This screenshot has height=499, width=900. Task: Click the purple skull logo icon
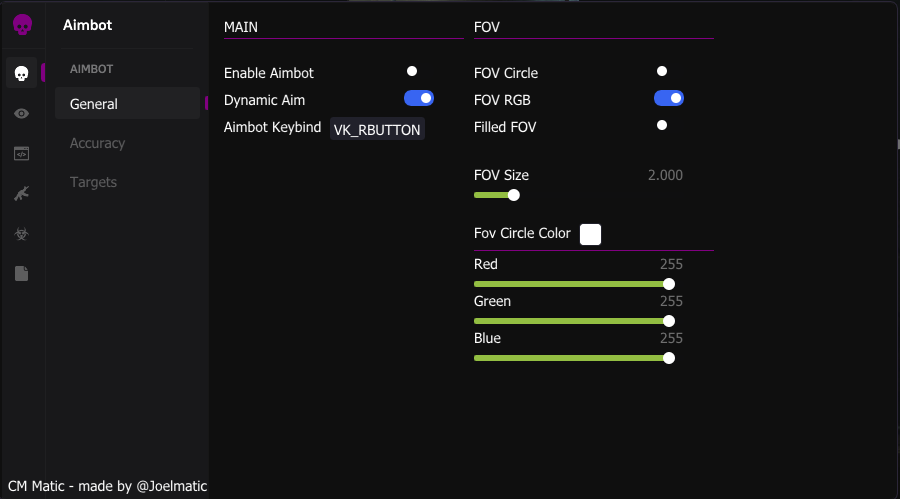point(22,25)
